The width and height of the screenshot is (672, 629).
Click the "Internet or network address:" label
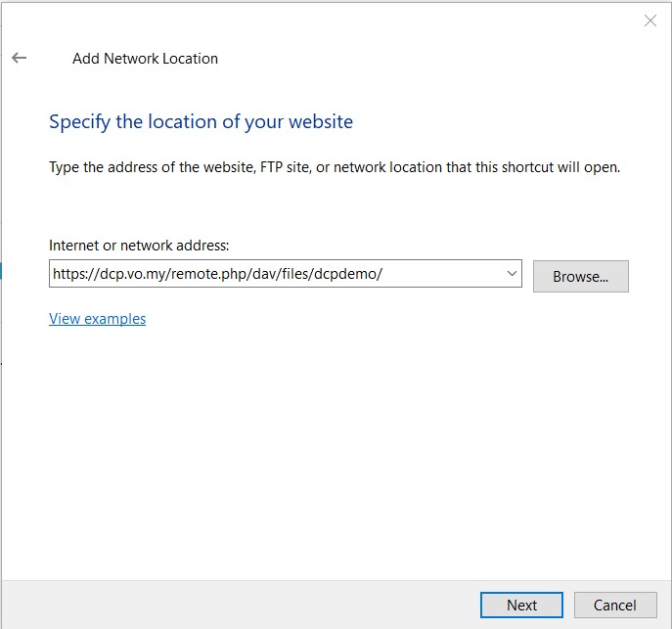(138, 246)
